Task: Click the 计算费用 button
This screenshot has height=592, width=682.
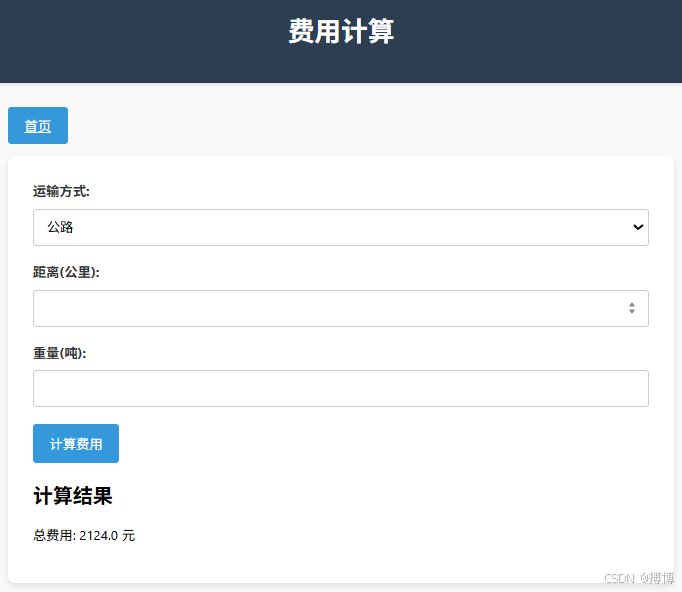Action: click(x=76, y=444)
